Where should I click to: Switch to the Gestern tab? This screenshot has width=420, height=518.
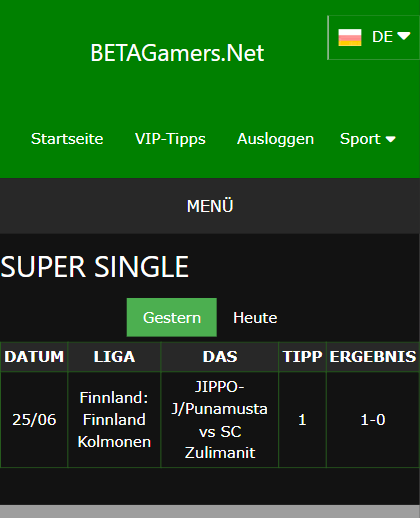click(172, 317)
